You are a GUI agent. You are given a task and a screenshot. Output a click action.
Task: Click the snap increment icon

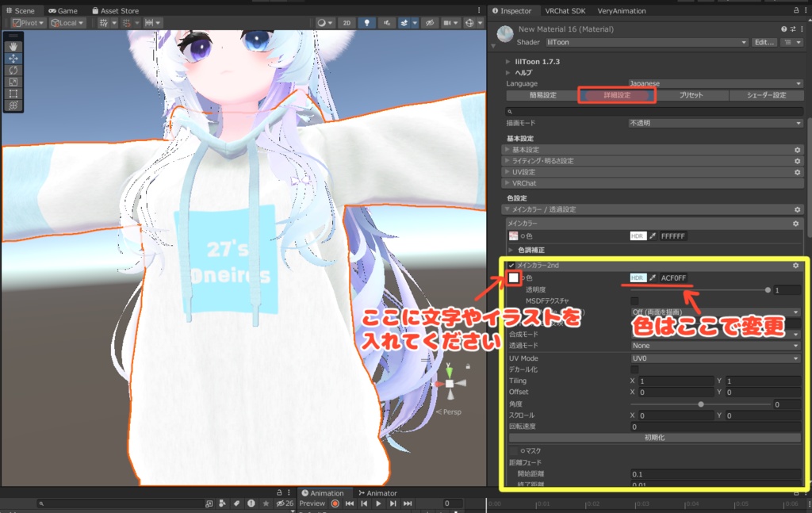[x=126, y=23]
